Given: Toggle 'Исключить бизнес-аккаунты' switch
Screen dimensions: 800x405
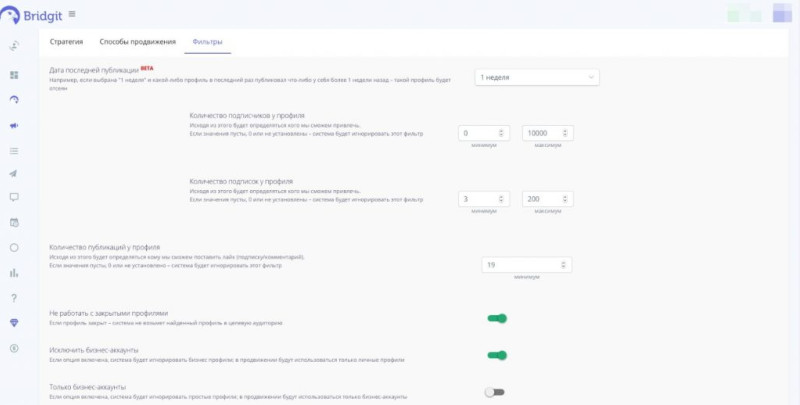Looking at the screenshot, I should 497,356.
